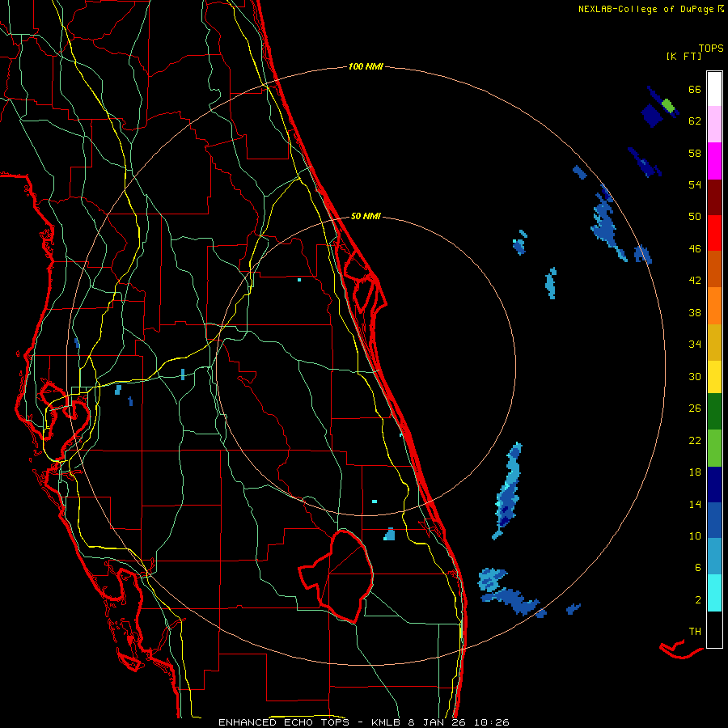
Task: Click the red Lake Okeechobee outline
Action: click(336, 576)
